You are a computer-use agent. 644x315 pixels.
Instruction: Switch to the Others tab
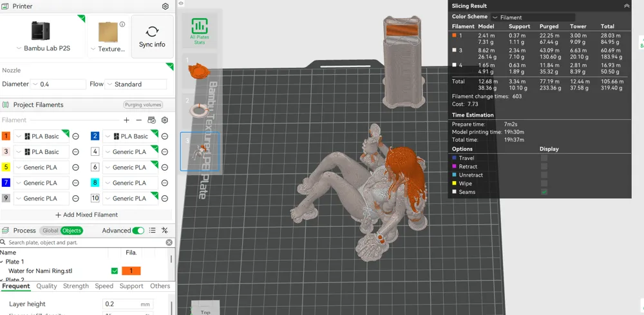(x=160, y=286)
